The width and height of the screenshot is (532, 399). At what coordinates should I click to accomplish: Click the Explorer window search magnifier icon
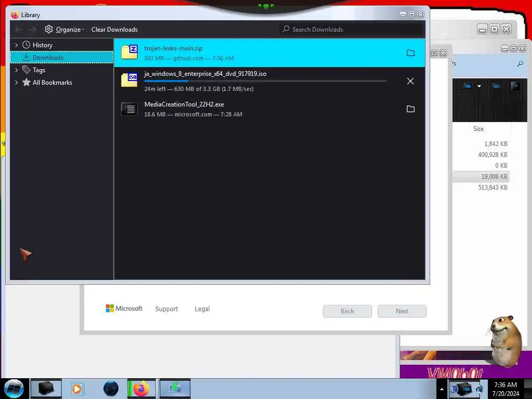520,63
